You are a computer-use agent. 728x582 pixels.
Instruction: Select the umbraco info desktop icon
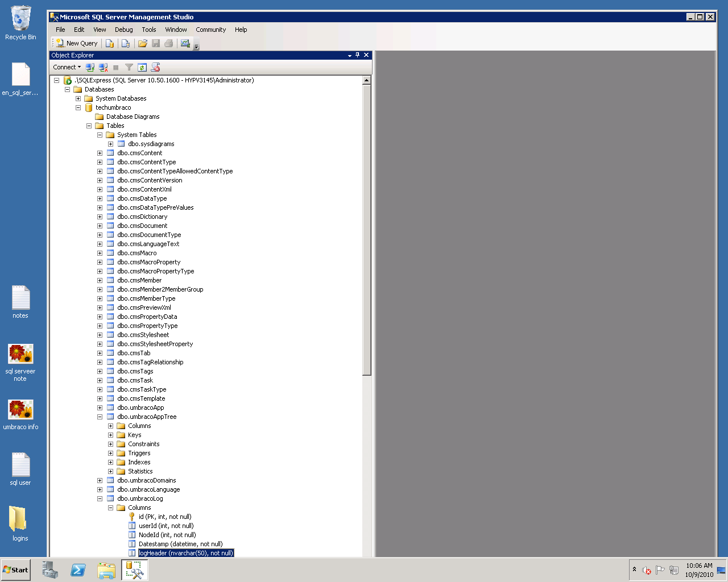20,414
